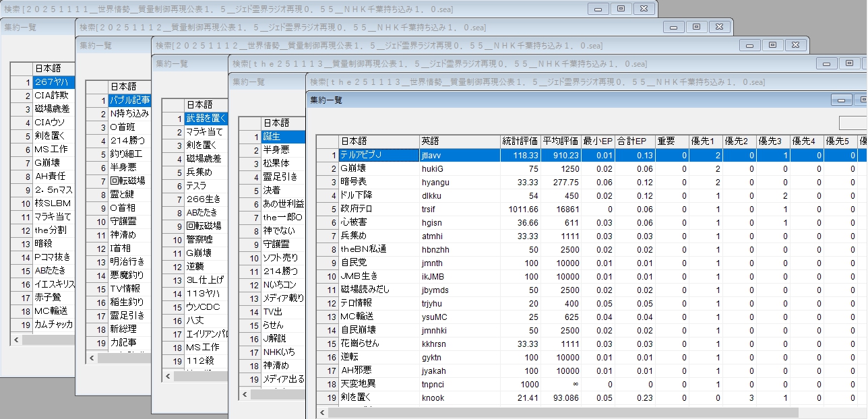Sort by the 統計評価 column header
This screenshot has height=419, width=868.
520,141
